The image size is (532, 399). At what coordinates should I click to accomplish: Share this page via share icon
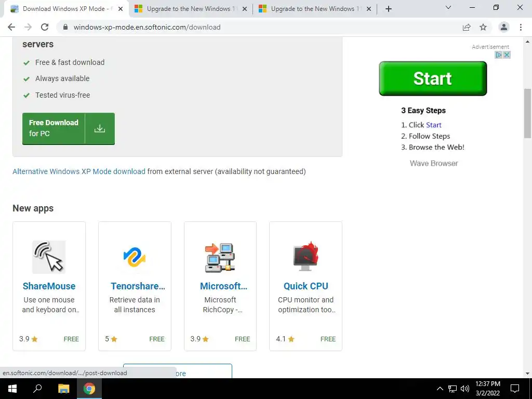point(467,27)
